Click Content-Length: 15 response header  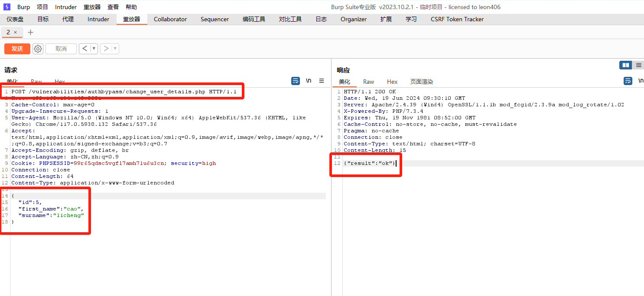pyautogui.click(x=375, y=150)
